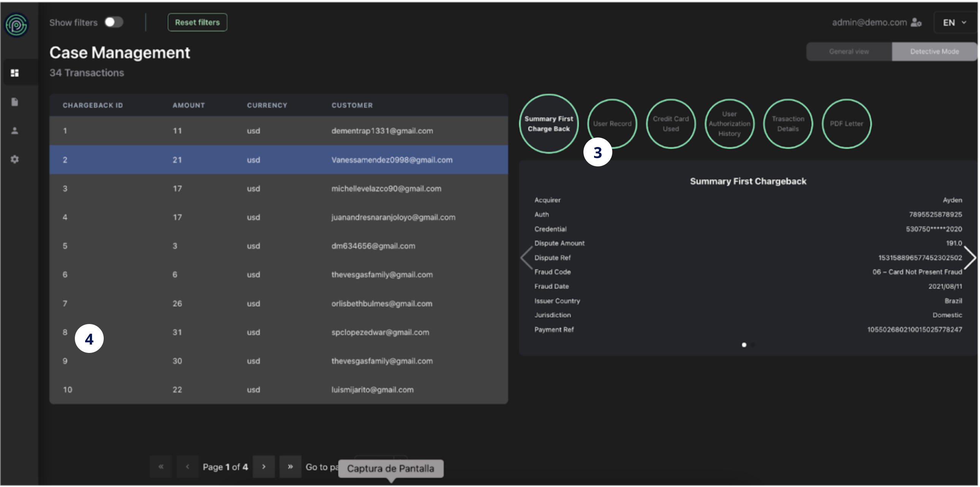Viewport: 980px width, 487px height.
Task: Click the fingerprint app logo
Action: point(16,25)
